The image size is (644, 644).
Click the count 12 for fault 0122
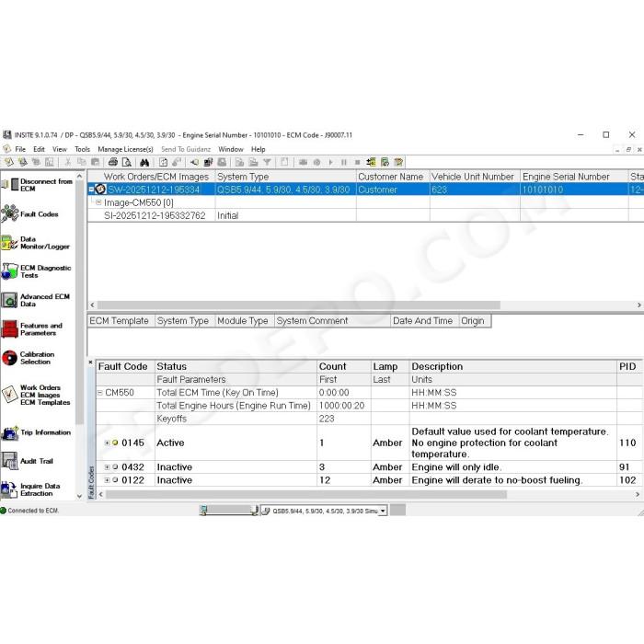pos(325,479)
